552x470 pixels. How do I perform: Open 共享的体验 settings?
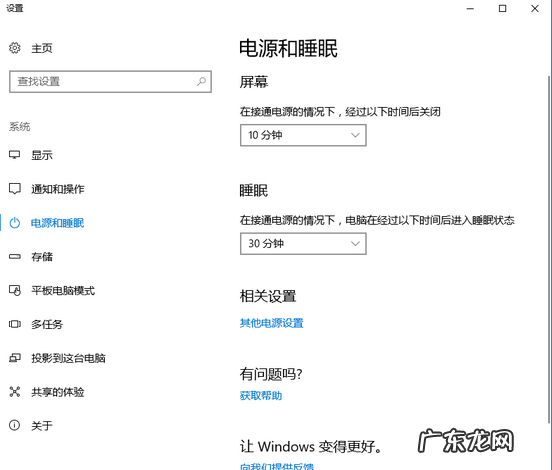(58, 392)
